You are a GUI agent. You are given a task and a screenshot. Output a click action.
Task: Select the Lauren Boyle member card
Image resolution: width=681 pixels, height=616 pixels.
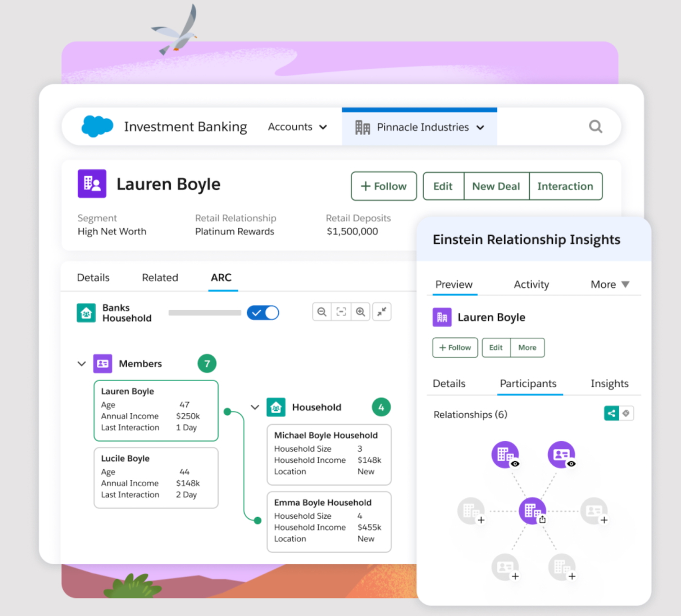(156, 411)
